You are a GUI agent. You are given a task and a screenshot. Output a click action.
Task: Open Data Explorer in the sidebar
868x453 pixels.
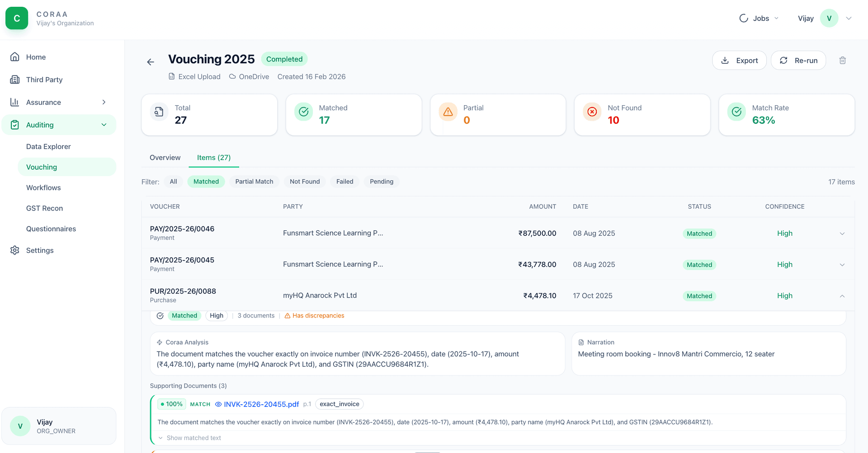[x=48, y=146]
